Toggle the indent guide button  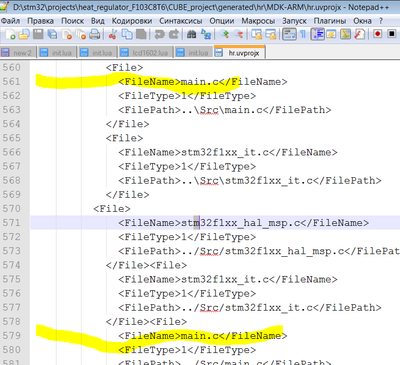317,34
